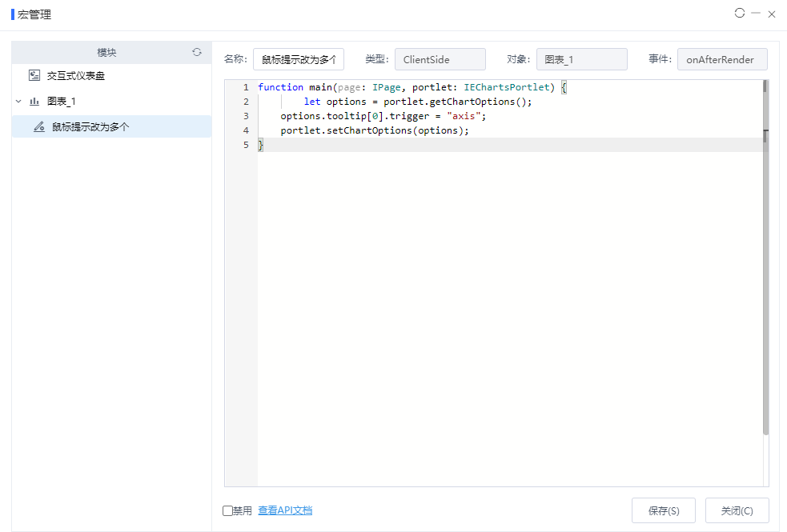Viewport: 787px width, 532px height.
Task: Select the 鼠标提示改为多个 macro row
Action: tap(111, 126)
